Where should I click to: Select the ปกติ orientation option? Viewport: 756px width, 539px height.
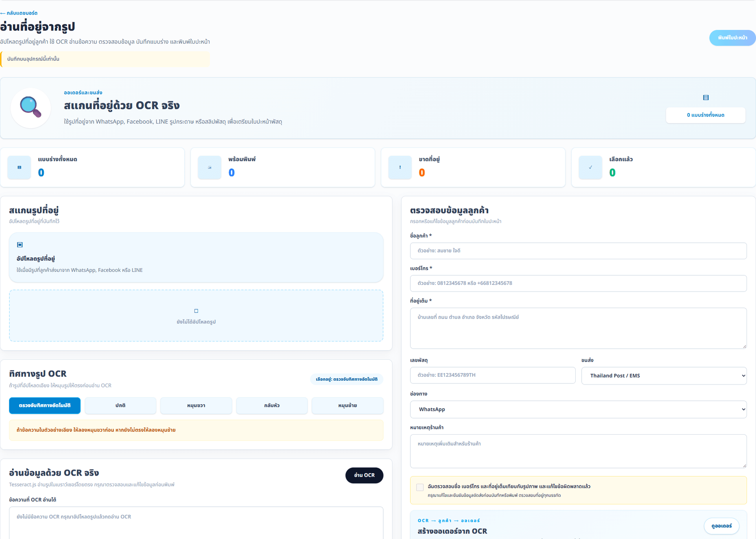point(120,405)
